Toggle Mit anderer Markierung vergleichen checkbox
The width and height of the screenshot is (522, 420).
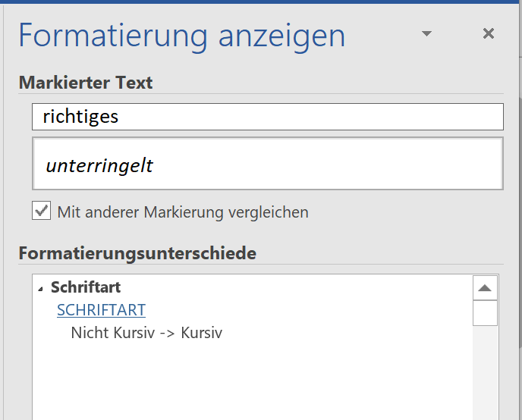(x=41, y=211)
